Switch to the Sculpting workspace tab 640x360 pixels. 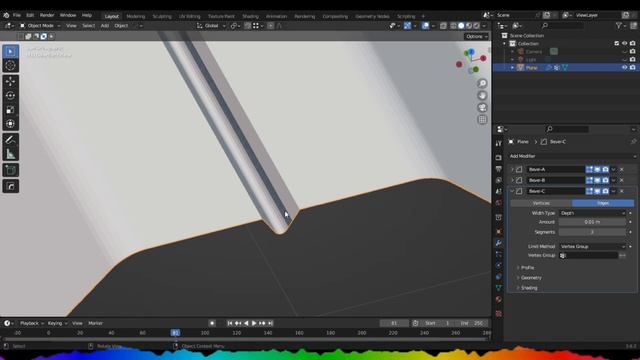(x=162, y=16)
